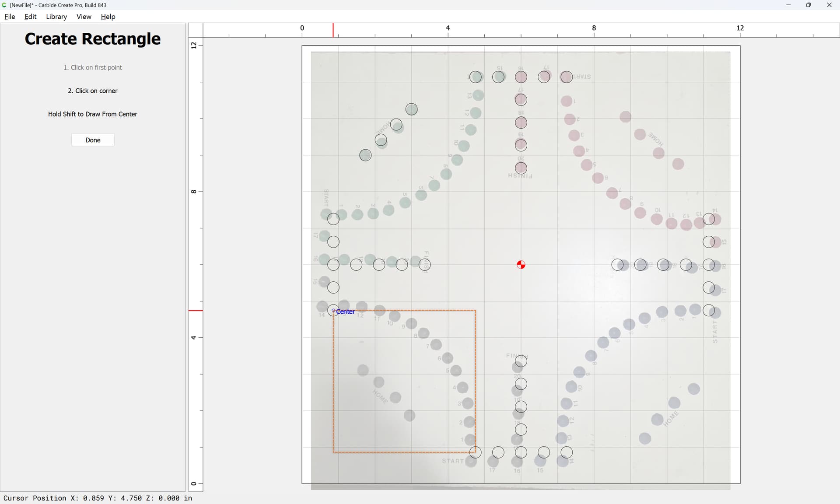The image size is (840, 504).
Task: Click the Carbide Create app icon in title bar
Action: (x=4, y=5)
